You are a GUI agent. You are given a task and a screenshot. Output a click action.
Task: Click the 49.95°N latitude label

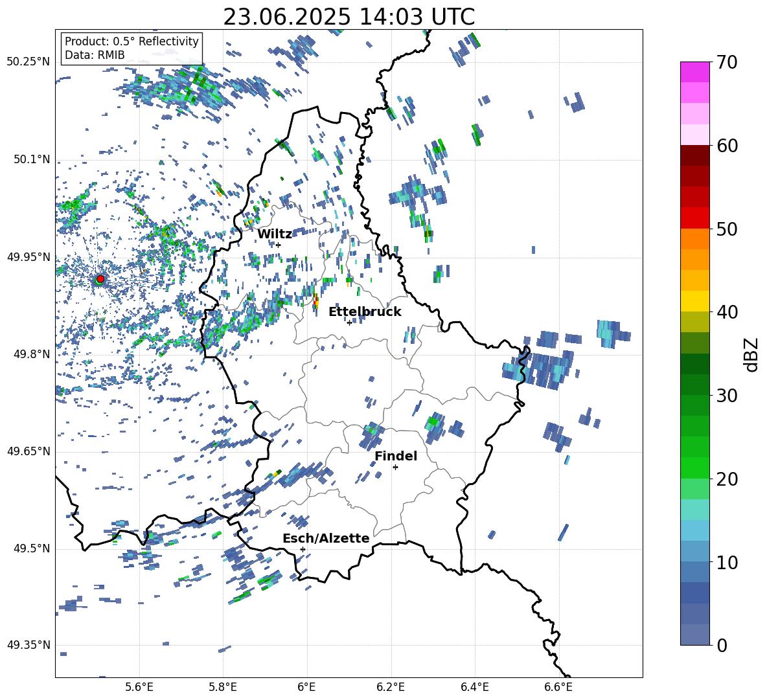28,257
